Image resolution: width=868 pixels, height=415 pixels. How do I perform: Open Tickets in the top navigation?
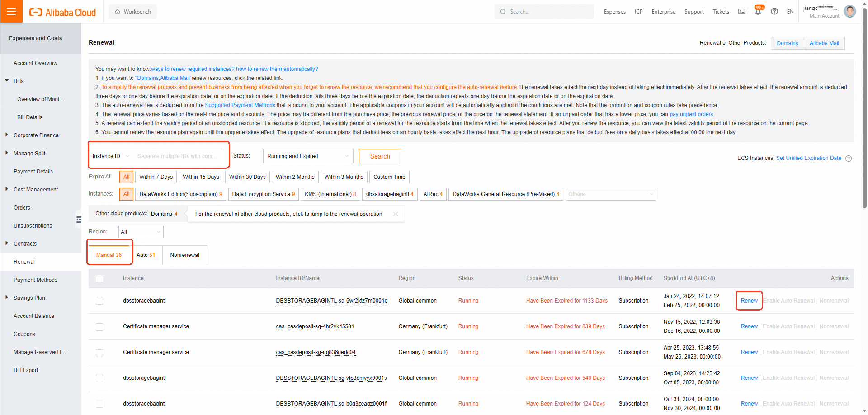pos(721,12)
